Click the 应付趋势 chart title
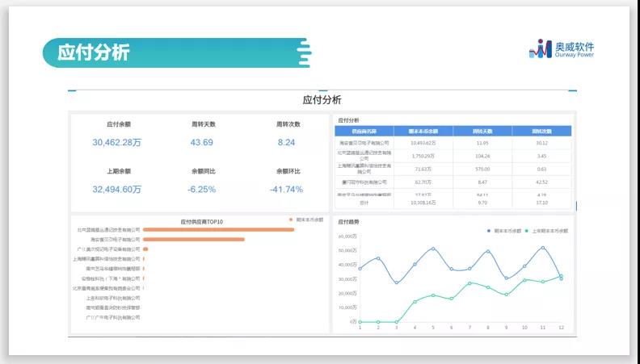 coord(348,222)
